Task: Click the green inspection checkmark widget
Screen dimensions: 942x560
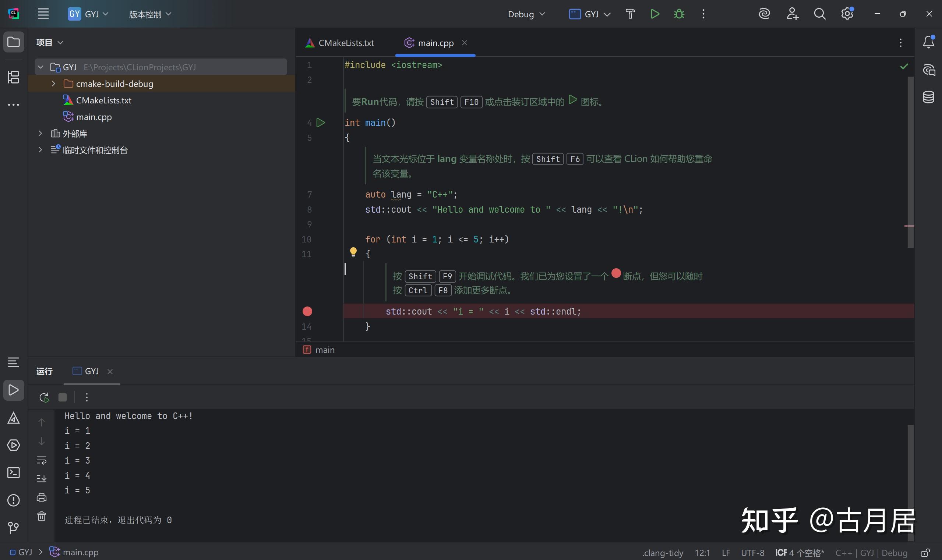Action: [904, 67]
